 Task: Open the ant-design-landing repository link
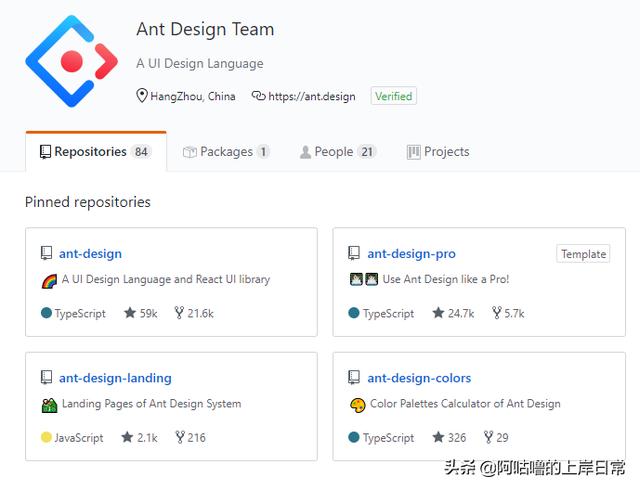tap(115, 378)
